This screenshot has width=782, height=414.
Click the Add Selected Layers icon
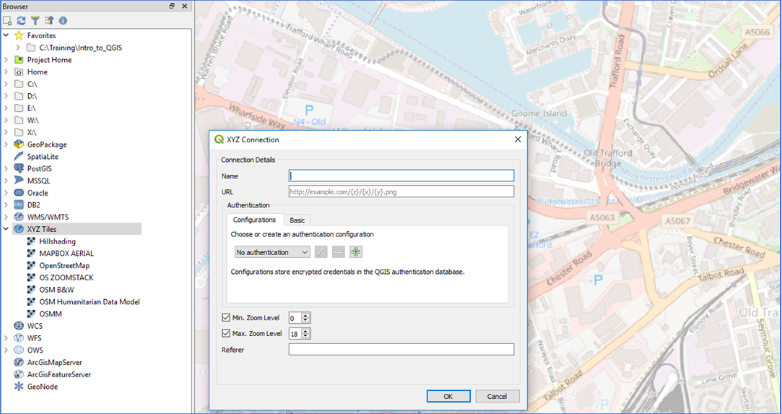pos(8,20)
